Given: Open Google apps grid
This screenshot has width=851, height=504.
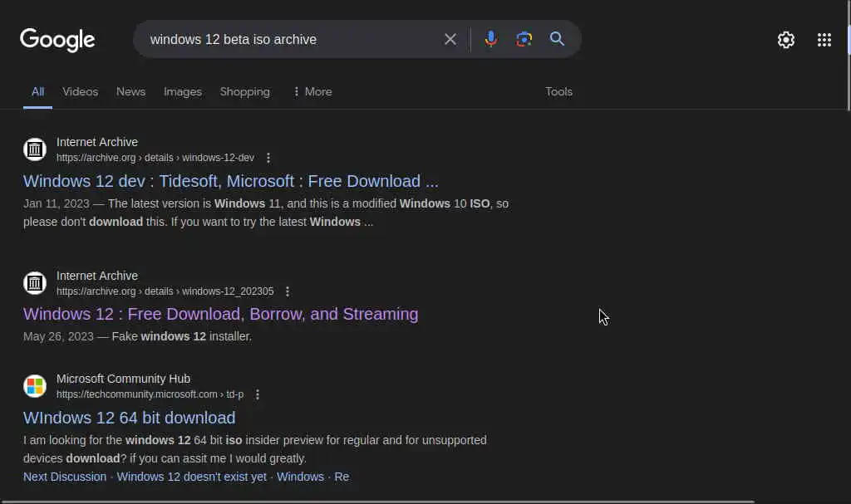Looking at the screenshot, I should pos(824,40).
